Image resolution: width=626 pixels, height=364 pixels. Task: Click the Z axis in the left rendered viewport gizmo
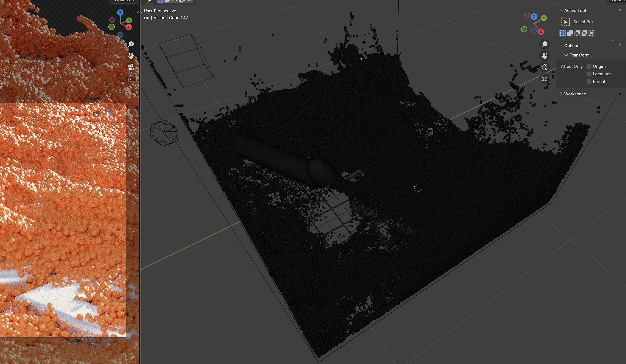[x=120, y=12]
